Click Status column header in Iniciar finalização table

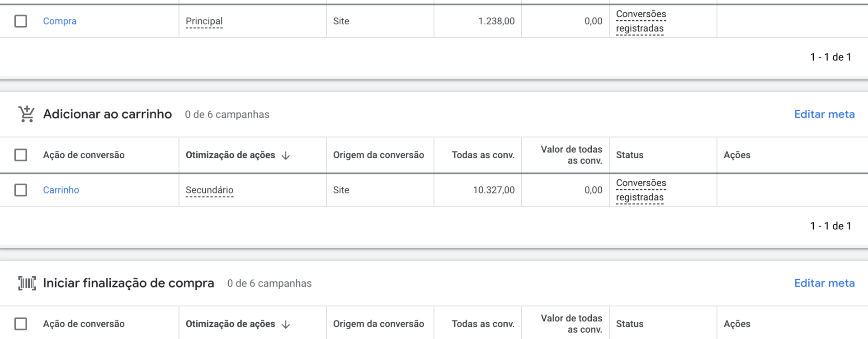click(629, 324)
